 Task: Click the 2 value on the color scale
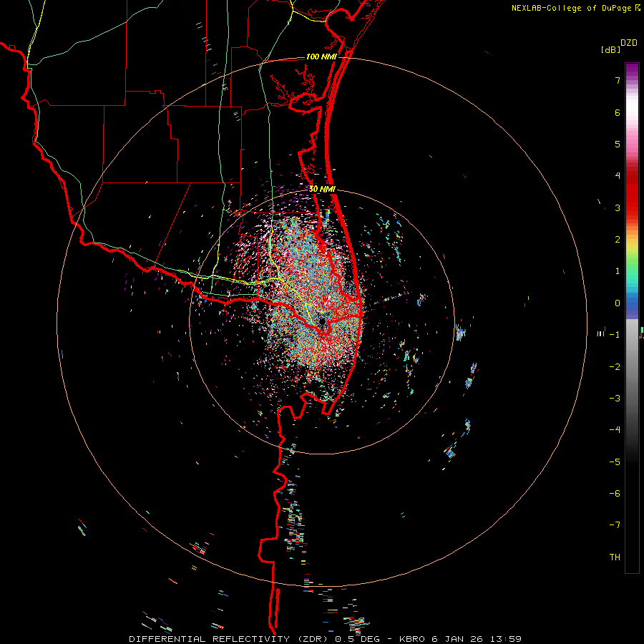coord(618,240)
